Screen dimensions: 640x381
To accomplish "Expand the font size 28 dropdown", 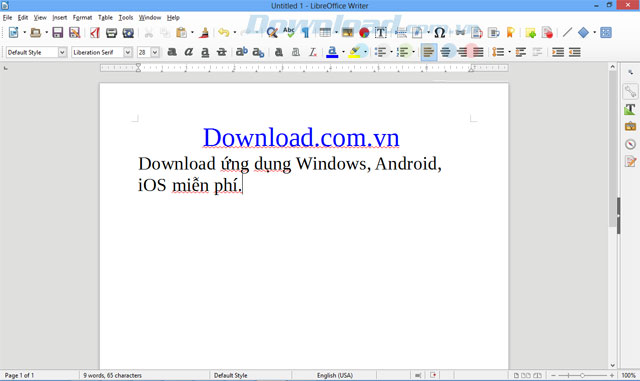I will coord(155,52).
